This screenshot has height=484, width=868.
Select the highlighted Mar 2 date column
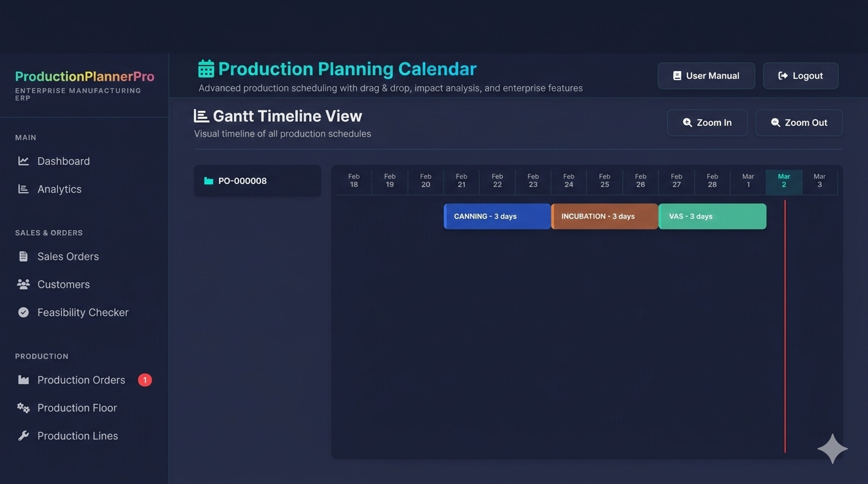pyautogui.click(x=783, y=181)
